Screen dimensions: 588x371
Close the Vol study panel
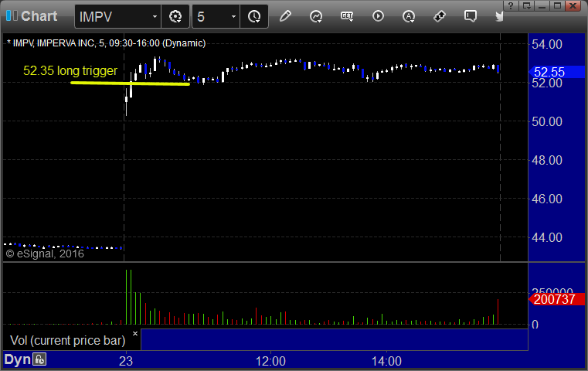[x=135, y=333]
